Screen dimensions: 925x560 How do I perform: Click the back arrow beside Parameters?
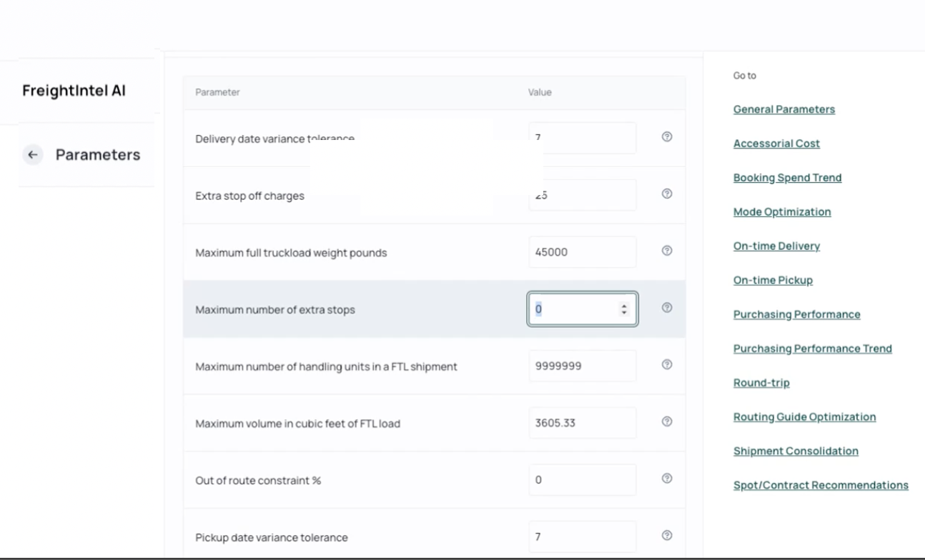click(32, 155)
